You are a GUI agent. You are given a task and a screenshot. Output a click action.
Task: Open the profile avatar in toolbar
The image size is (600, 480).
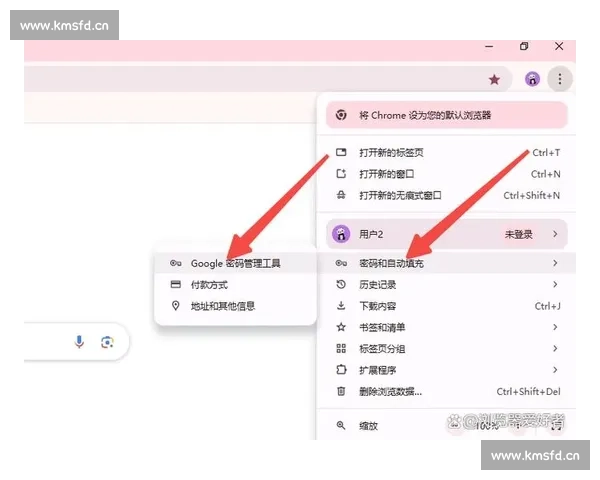tap(532, 79)
